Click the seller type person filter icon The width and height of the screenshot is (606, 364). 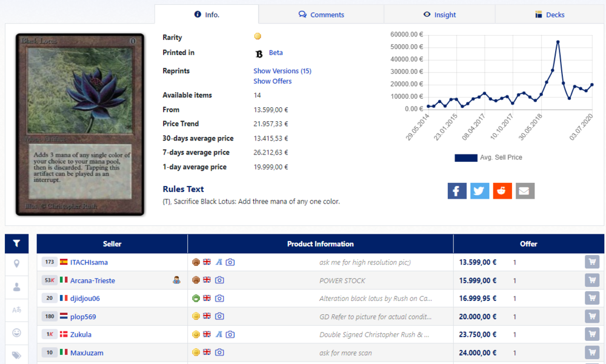coord(16,286)
